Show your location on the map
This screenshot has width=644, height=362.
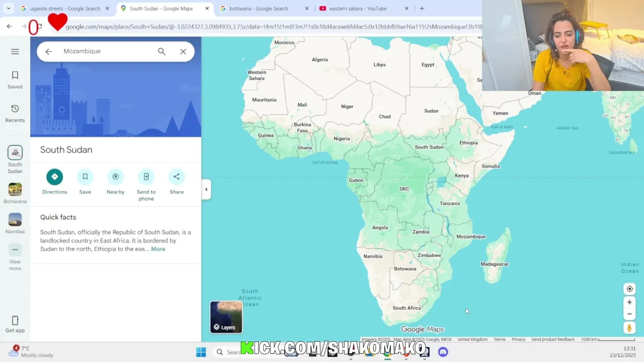pyautogui.click(x=629, y=289)
